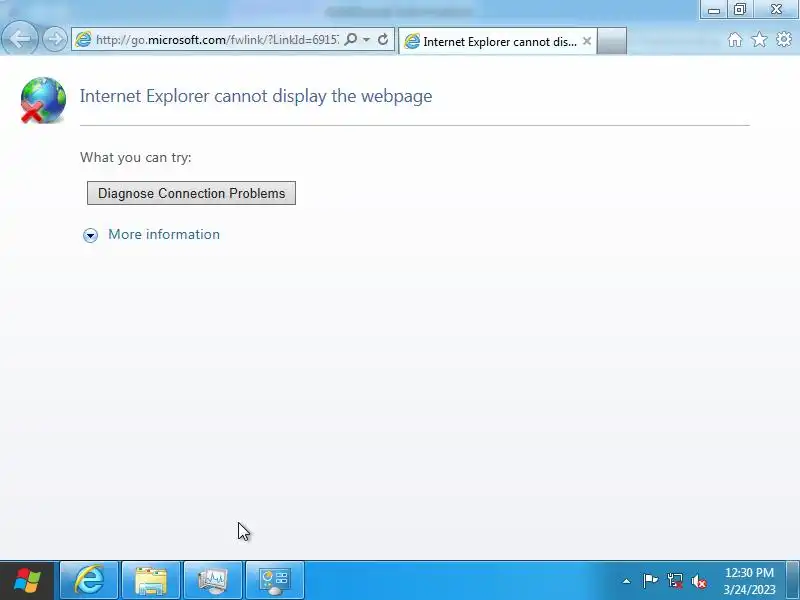
Task: Click Show desktop strip beside the clock
Action: pyautogui.click(x=793, y=580)
